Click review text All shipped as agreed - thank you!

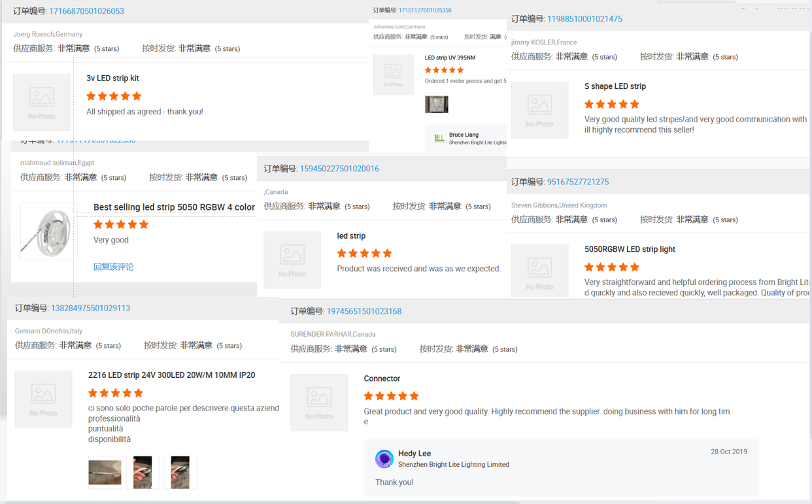(144, 112)
